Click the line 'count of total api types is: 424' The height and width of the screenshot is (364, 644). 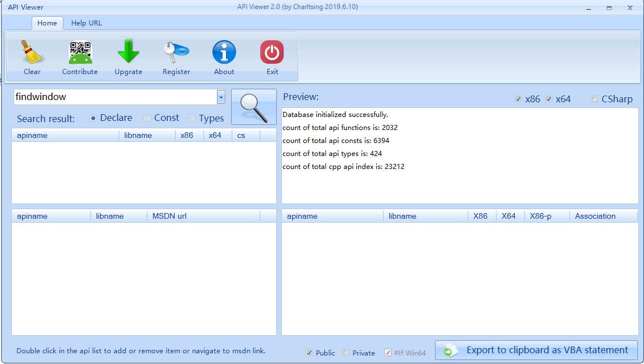click(332, 154)
